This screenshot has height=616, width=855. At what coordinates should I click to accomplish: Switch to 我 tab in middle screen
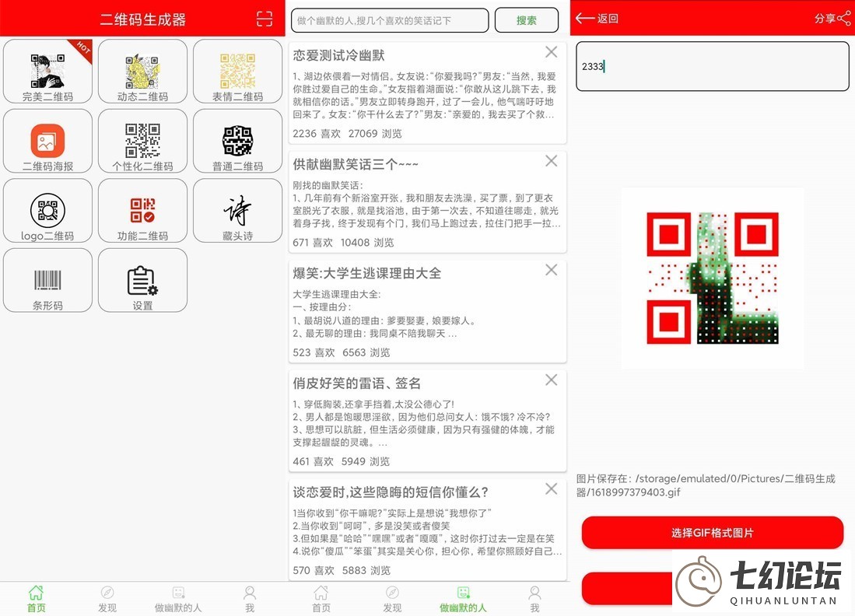coord(535,599)
